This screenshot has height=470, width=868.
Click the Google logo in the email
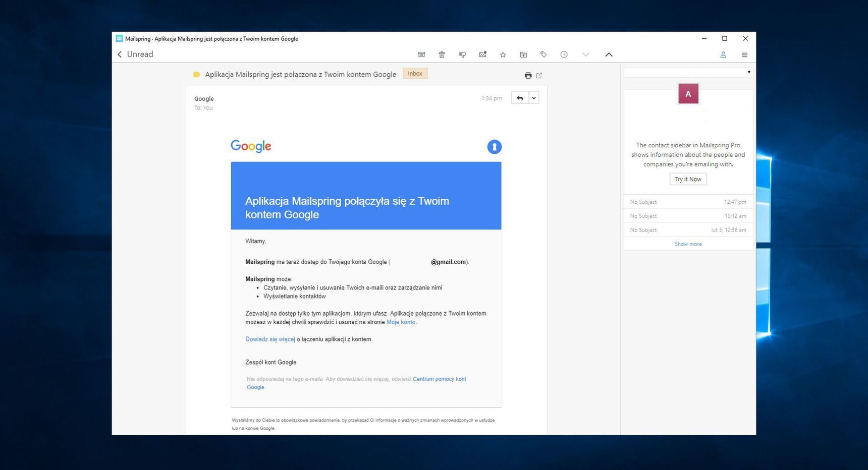pos(251,146)
